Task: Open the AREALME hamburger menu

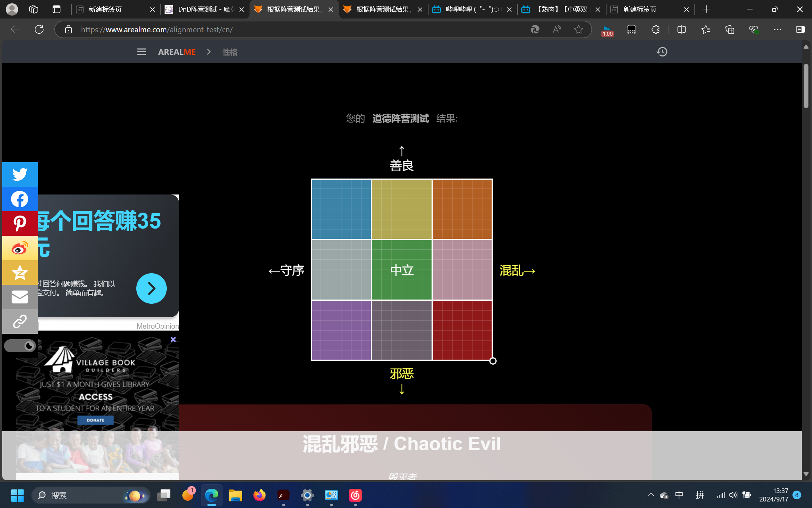Action: (142, 52)
